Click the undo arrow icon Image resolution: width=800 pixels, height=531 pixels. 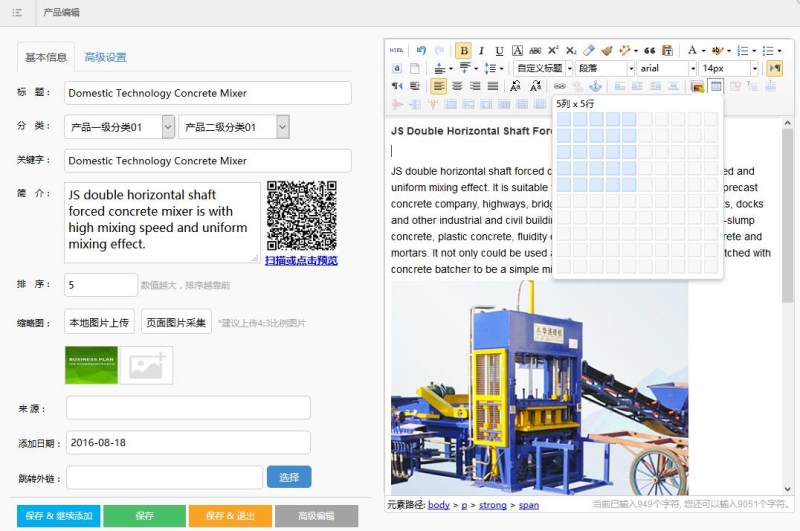click(421, 50)
